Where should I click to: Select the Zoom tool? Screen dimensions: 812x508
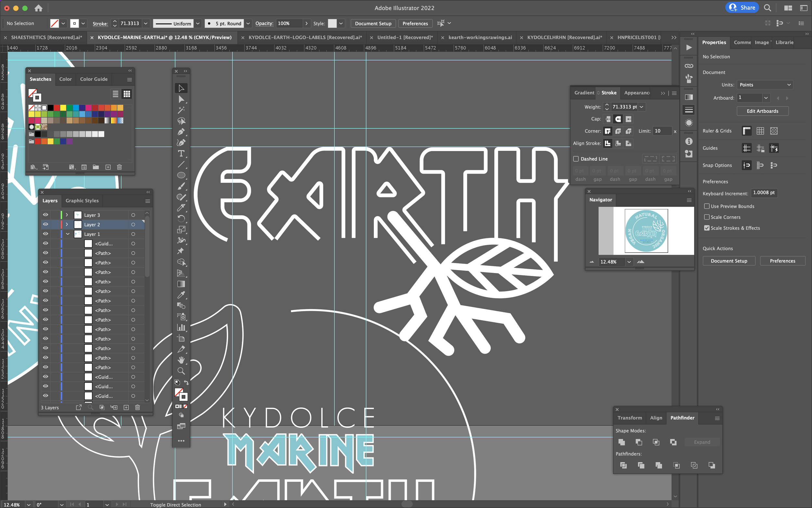[181, 371]
